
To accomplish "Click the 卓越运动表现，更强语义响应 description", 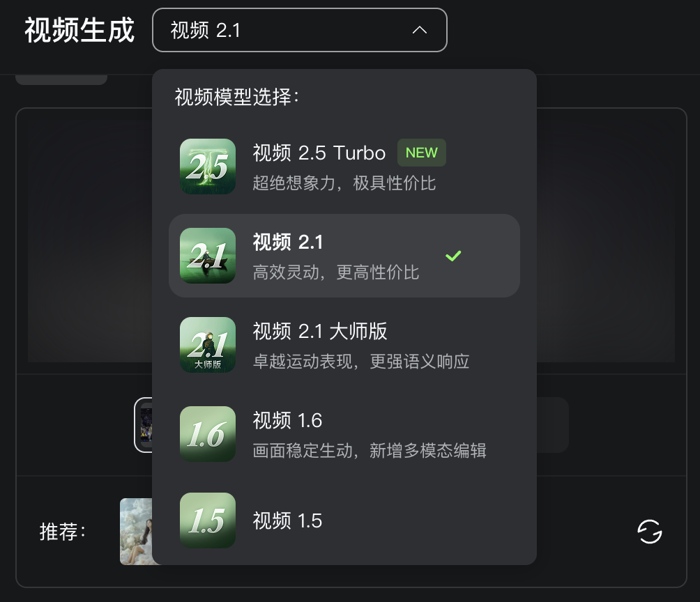I will click(360, 362).
